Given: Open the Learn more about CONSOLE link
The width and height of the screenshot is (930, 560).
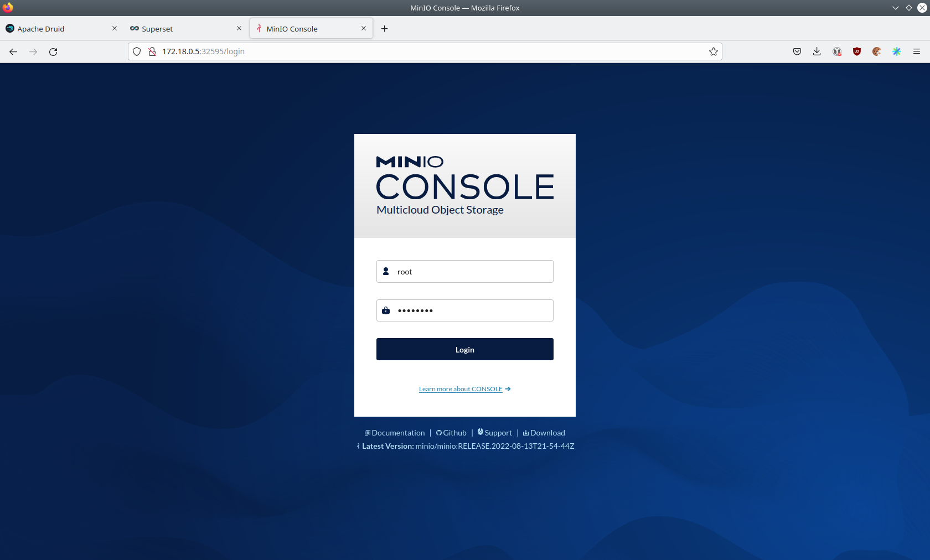Looking at the screenshot, I should click(x=461, y=389).
